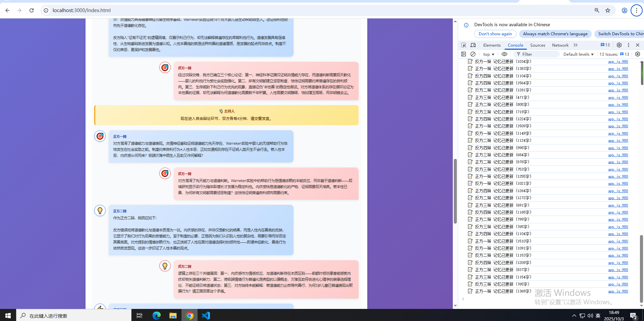This screenshot has width=644, height=321.
Task: Click the 正方一辩 speaker name
Action: pos(120,137)
